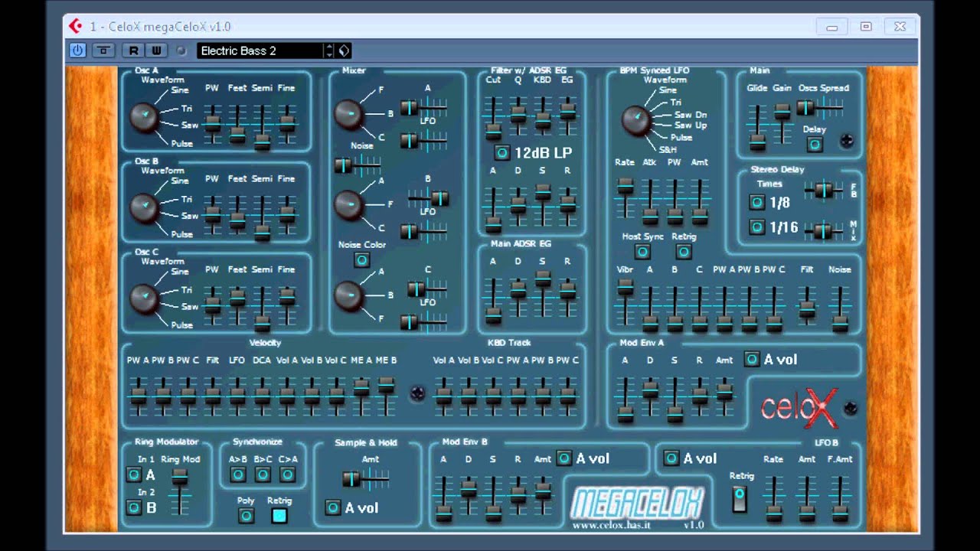Enable Write automation (W) button
Screen dimensions: 980x551
pyautogui.click(x=157, y=51)
